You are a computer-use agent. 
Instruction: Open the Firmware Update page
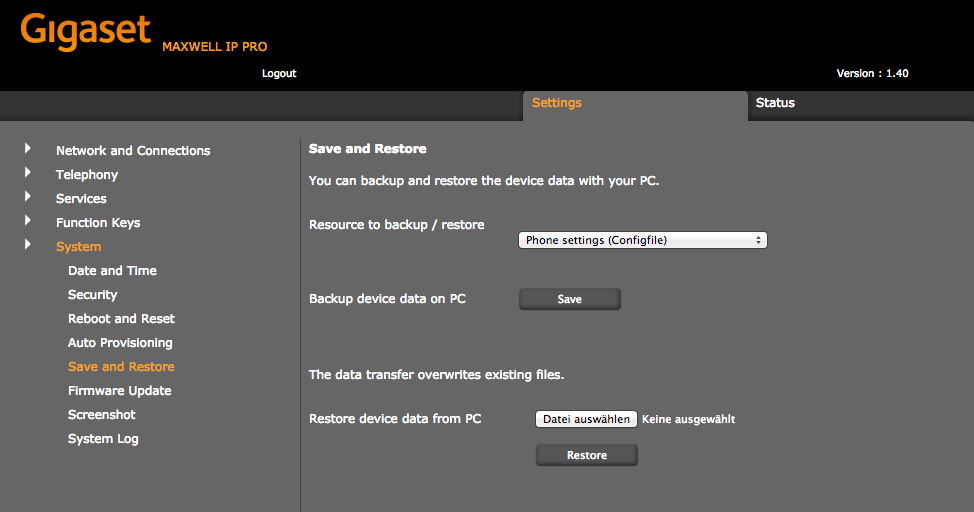pyautogui.click(x=120, y=391)
